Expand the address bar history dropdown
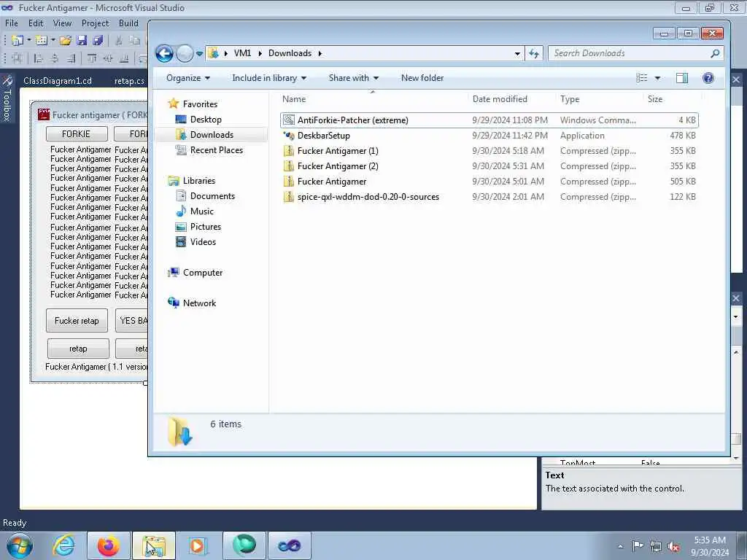The height and width of the screenshot is (560, 747). 517,53
